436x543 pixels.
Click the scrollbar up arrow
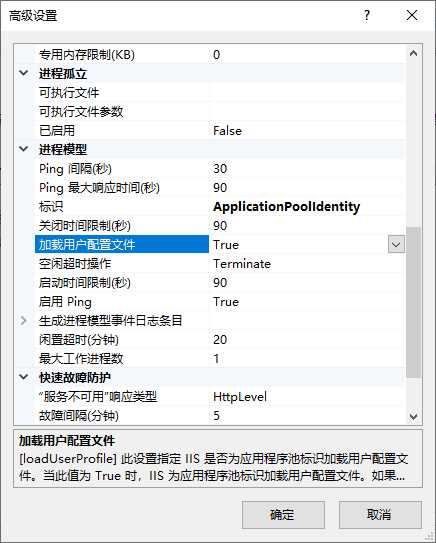click(x=413, y=53)
